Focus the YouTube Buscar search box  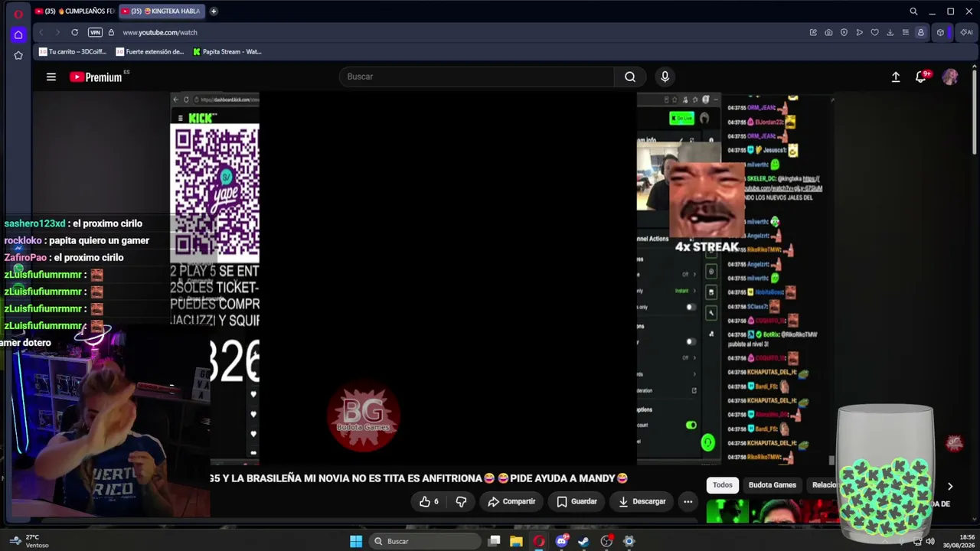(476, 77)
